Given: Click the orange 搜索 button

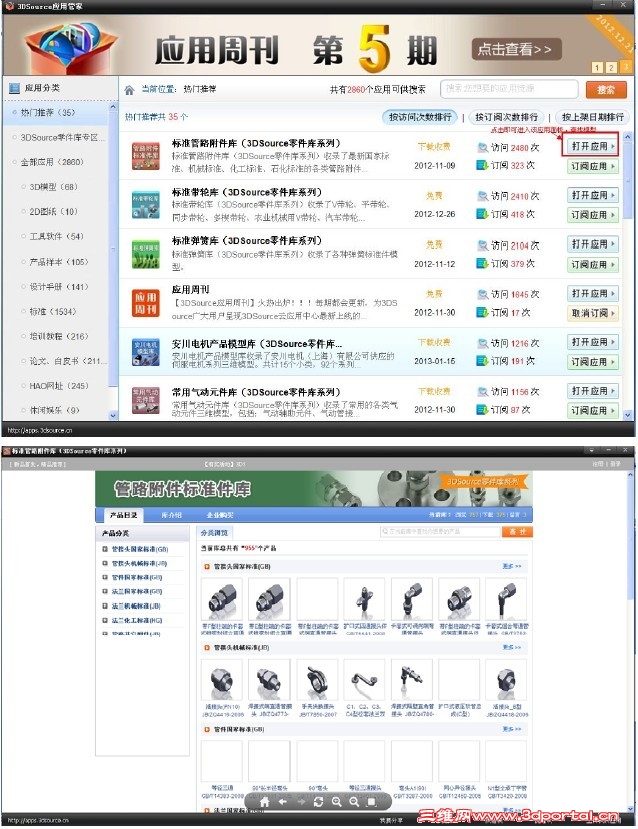Looking at the screenshot, I should (606, 90).
